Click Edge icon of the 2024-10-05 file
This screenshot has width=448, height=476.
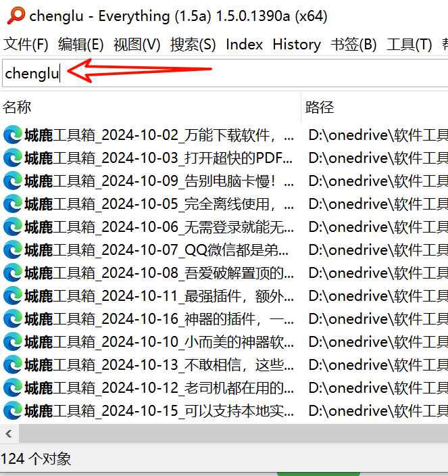coord(13,204)
